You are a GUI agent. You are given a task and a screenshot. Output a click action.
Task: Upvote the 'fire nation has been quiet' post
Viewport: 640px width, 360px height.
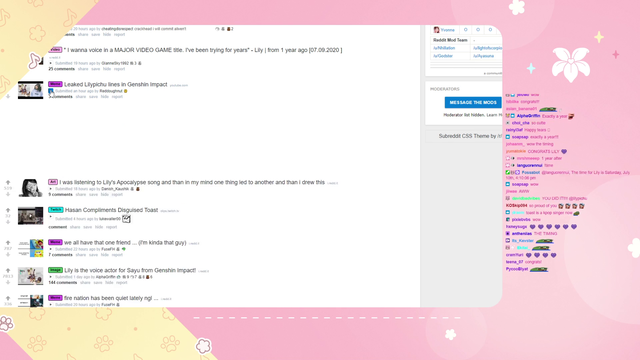pyautogui.click(x=8, y=298)
